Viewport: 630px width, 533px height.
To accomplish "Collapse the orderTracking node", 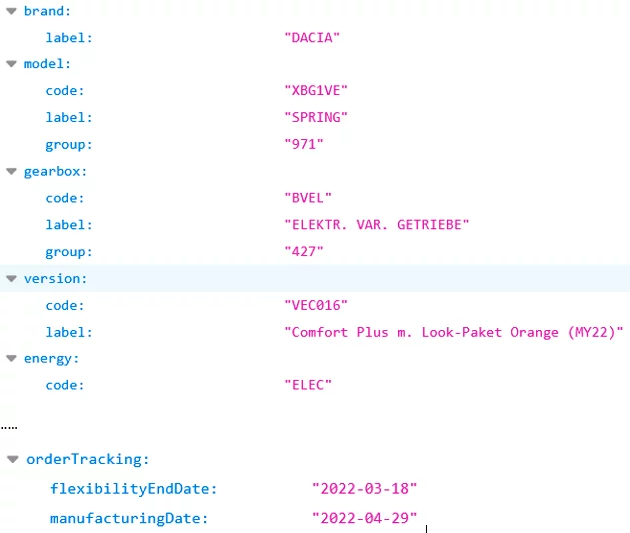I will click(x=13, y=459).
